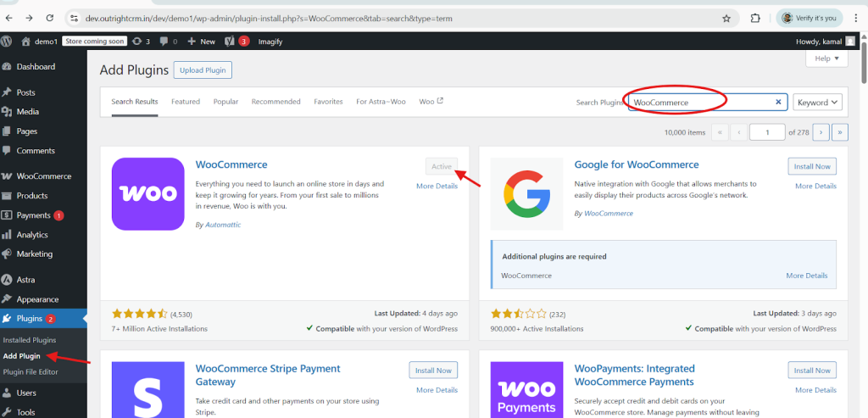Open More Details for Google for WooCommerce
The image size is (868, 418).
point(815,186)
